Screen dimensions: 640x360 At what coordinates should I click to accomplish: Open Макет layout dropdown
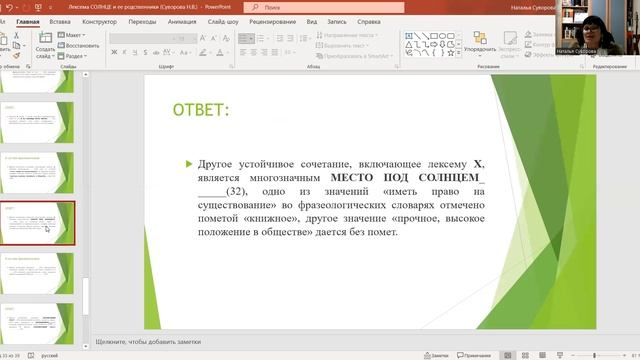pyautogui.click(x=72, y=35)
